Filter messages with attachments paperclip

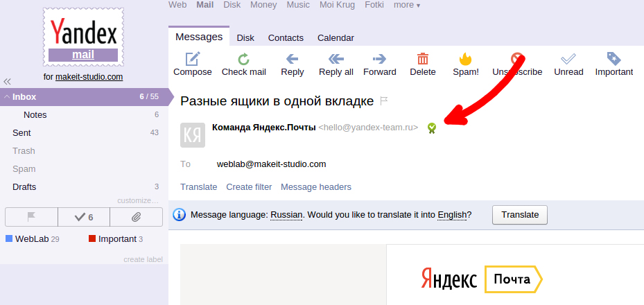click(137, 217)
